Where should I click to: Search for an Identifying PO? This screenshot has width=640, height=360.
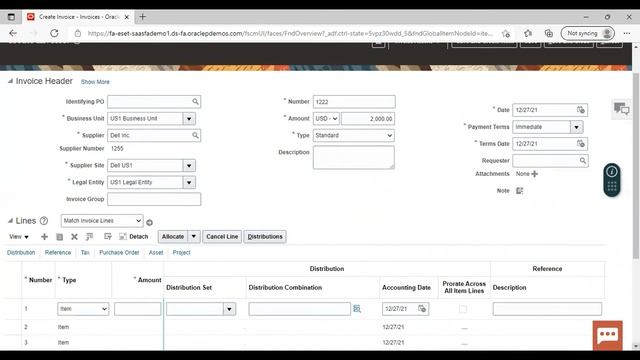point(196,102)
